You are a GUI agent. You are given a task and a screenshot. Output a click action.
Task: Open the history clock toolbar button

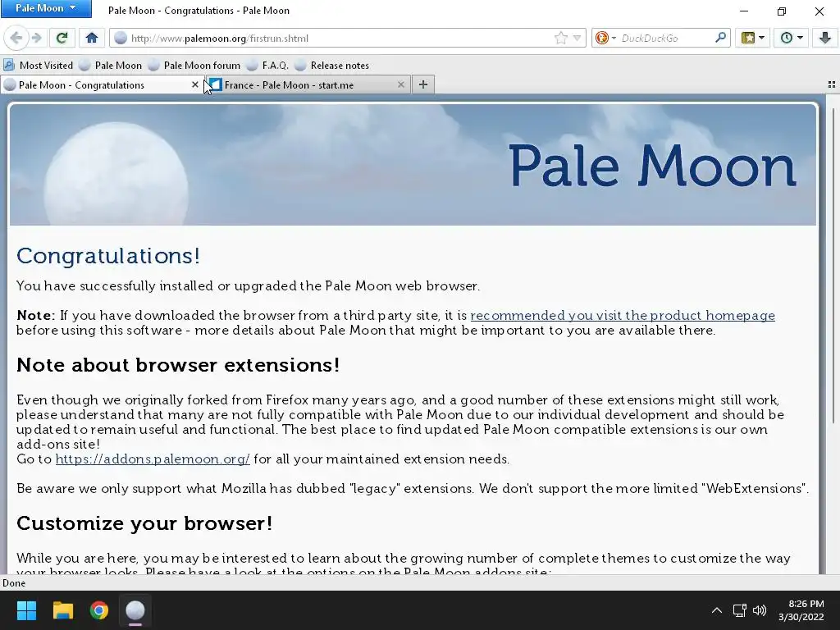click(x=791, y=38)
